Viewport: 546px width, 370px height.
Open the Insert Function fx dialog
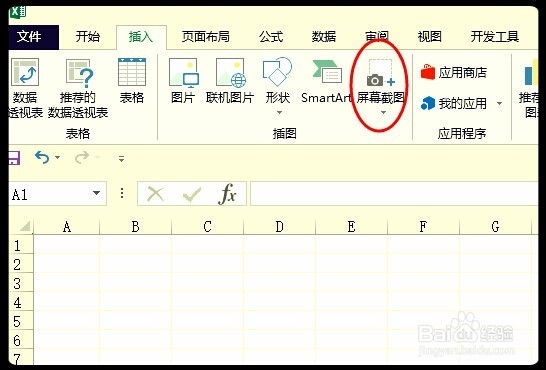[x=227, y=194]
